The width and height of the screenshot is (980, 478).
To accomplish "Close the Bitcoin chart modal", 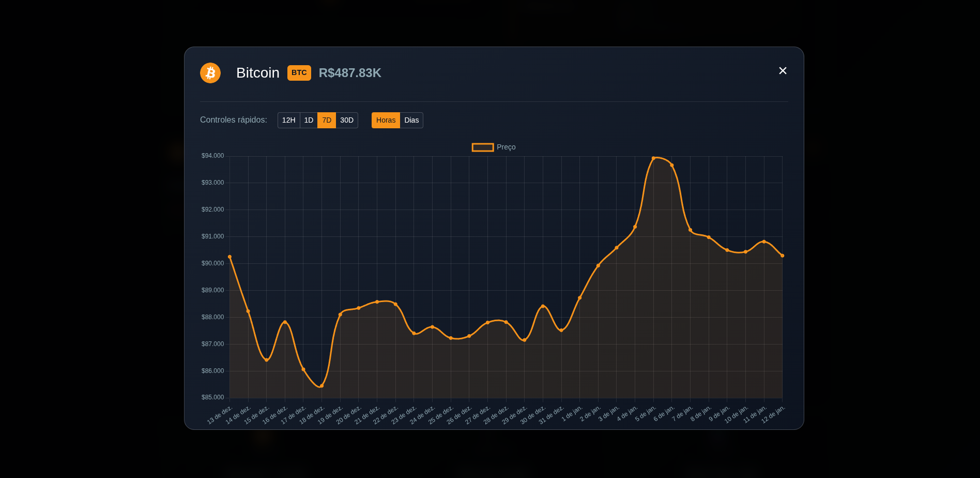I will coord(783,71).
